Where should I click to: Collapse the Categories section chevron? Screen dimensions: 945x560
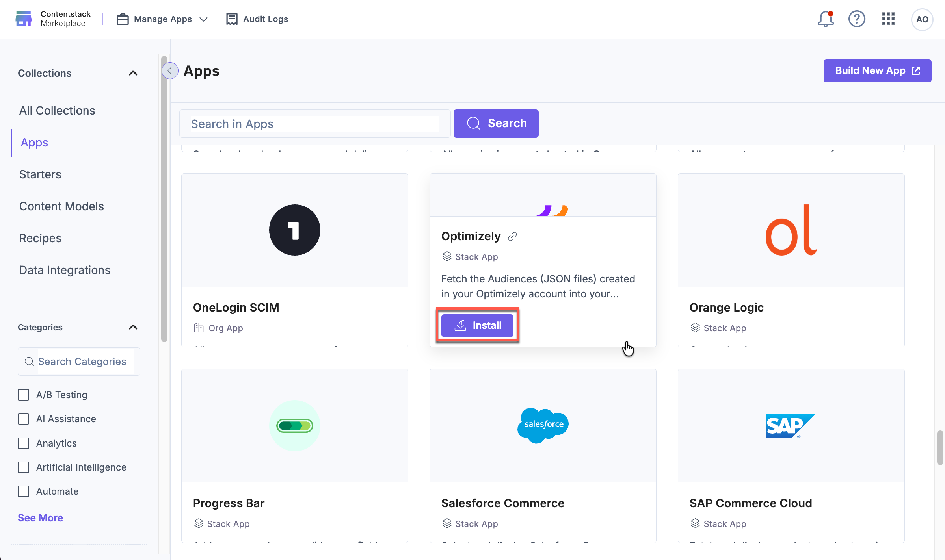coord(133,327)
